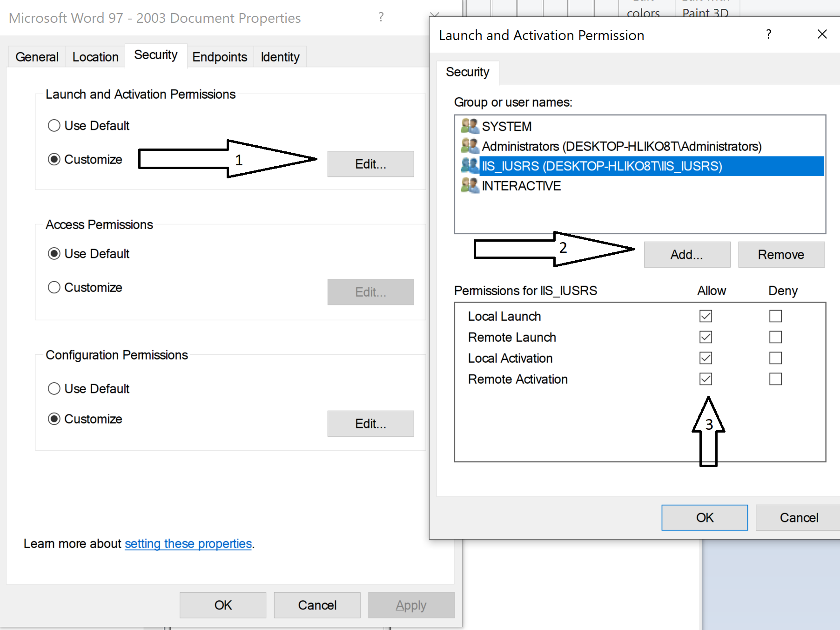Edit the Configuration Permissions
The image size is (840, 630).
coord(370,424)
